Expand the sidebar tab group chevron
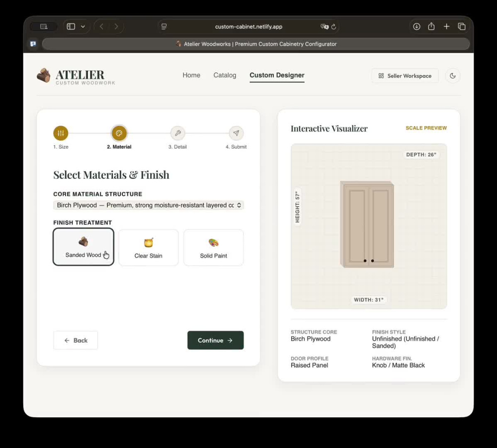The width and height of the screenshot is (497, 448). 83,27
